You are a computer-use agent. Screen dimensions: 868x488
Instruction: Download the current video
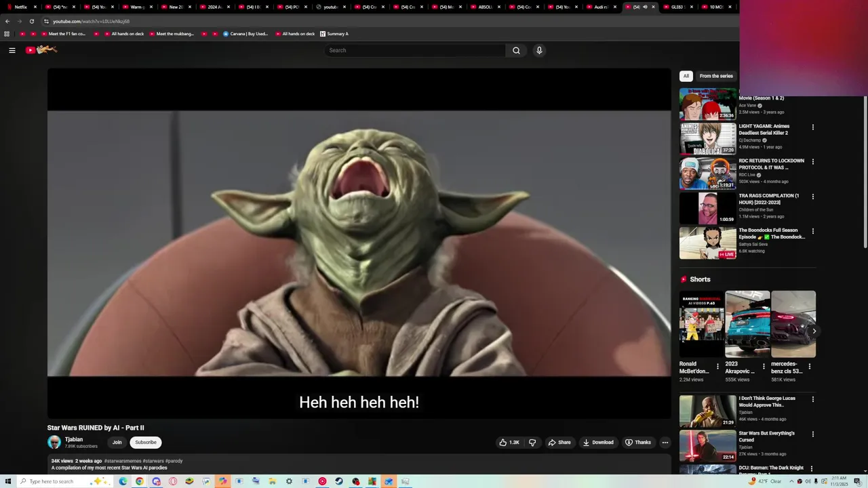tap(598, 443)
